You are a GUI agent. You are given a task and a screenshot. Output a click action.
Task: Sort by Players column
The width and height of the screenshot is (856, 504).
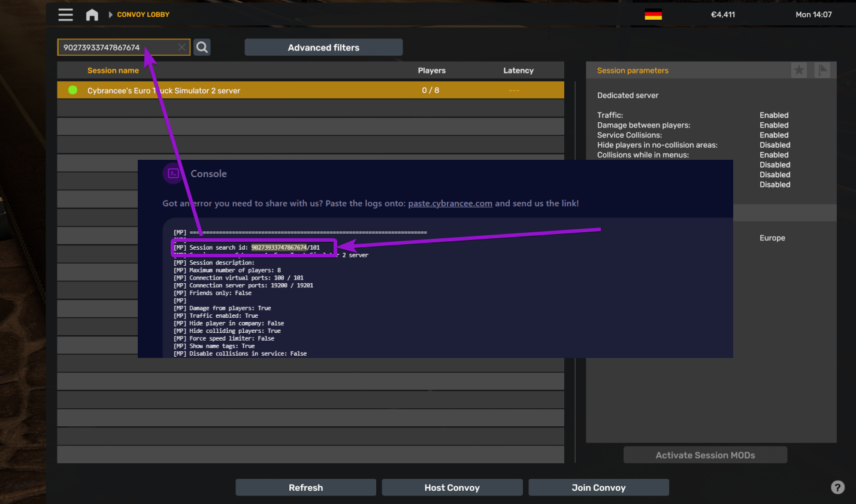432,71
